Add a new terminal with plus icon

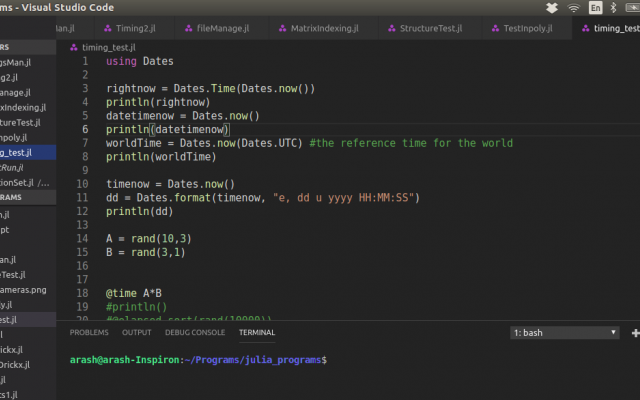pyautogui.click(x=635, y=333)
